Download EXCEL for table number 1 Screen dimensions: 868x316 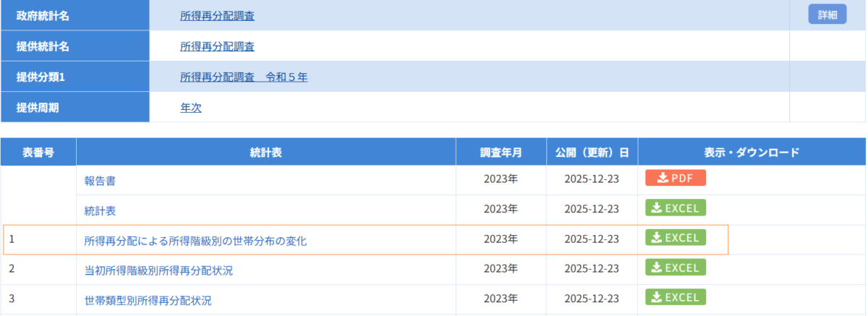pos(675,238)
